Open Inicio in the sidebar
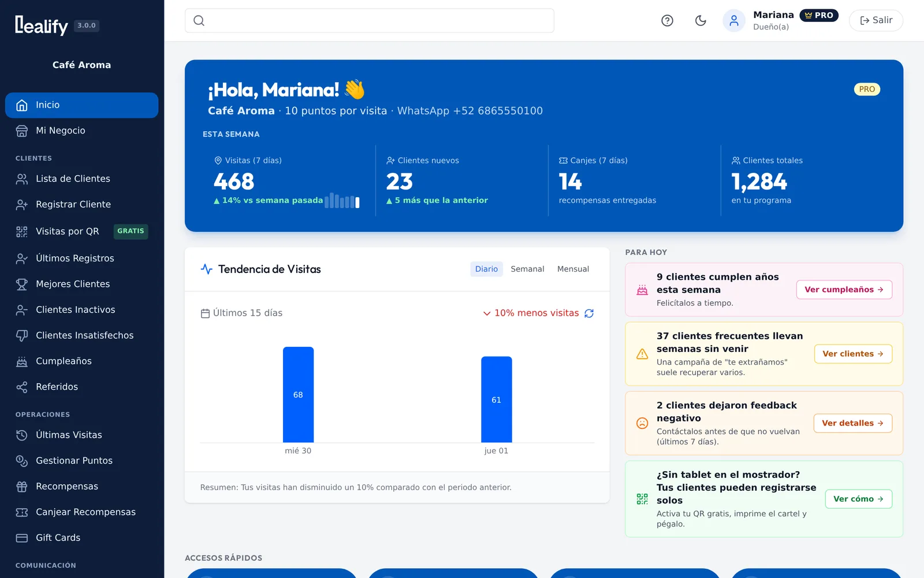Screen dimensions: 924x578 click(82, 105)
